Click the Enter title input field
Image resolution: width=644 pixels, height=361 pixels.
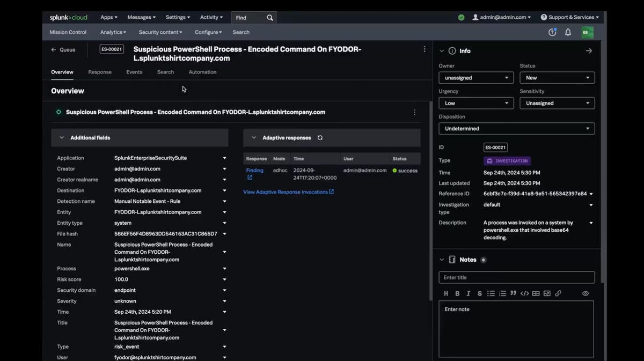point(516,277)
